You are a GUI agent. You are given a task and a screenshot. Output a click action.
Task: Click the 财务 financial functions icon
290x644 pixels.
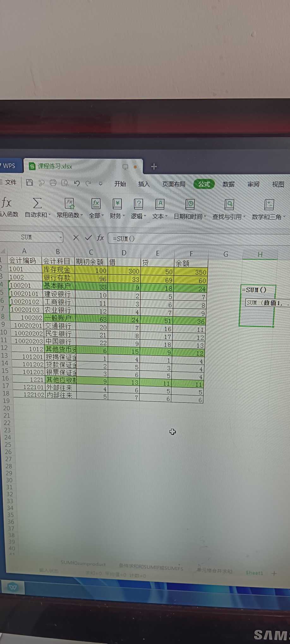[x=117, y=204]
